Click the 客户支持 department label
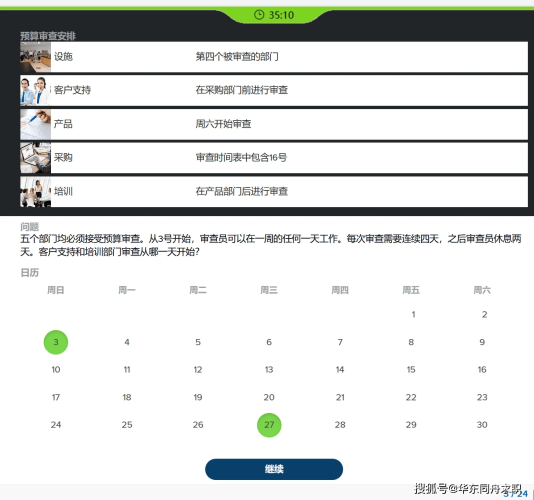This screenshot has width=534, height=500. point(72,90)
